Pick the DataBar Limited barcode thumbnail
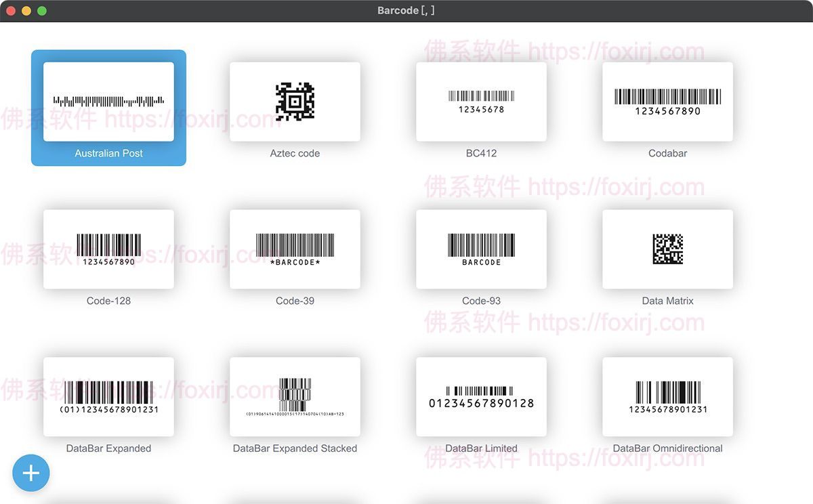Viewport: 813px width, 504px height. tap(481, 396)
